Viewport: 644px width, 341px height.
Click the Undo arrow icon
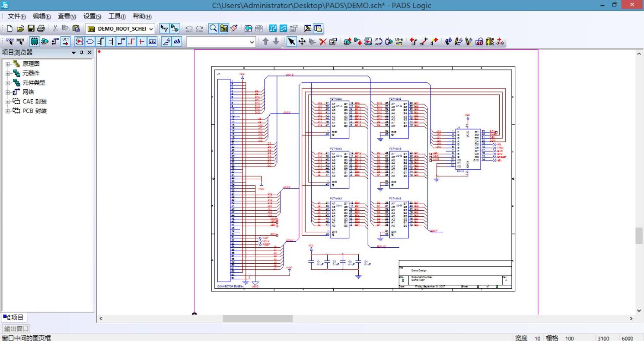189,28
